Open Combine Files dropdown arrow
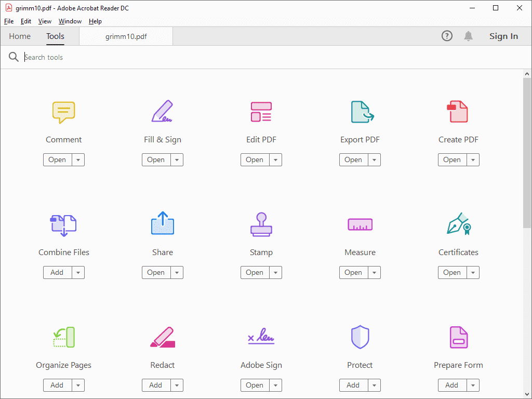The height and width of the screenshot is (399, 532). pos(78,272)
